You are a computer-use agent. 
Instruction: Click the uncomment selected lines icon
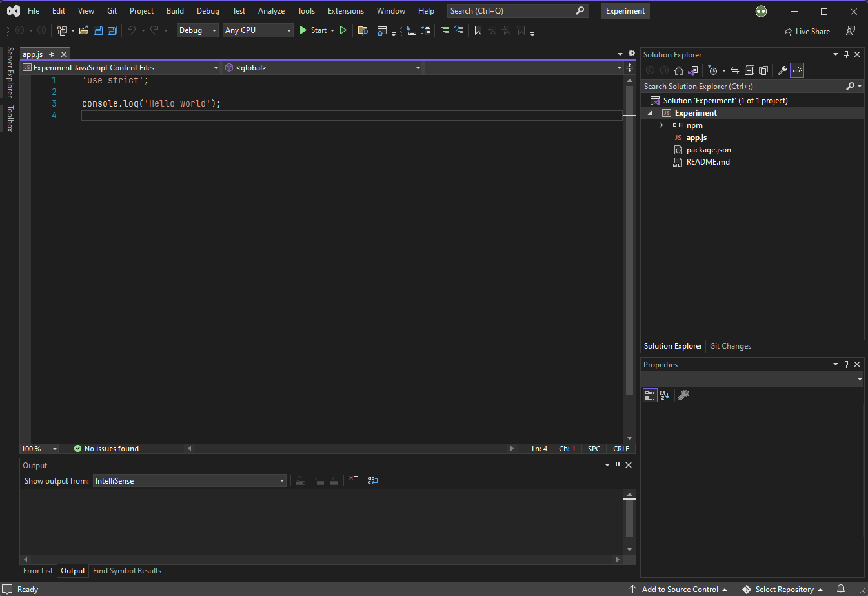point(459,30)
